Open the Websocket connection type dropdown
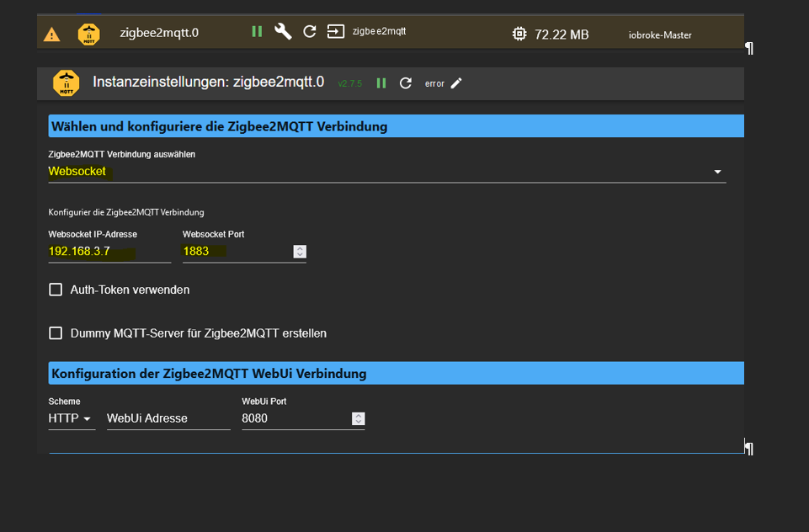 coord(387,172)
